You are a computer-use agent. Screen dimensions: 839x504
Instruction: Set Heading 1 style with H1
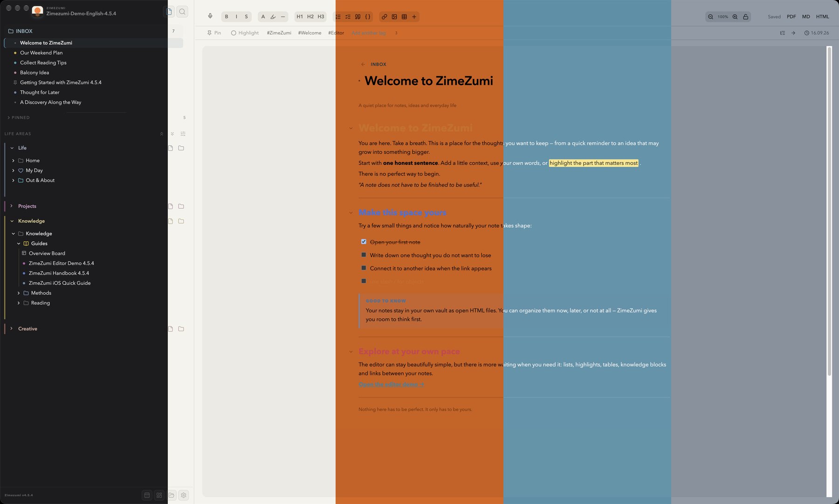pyautogui.click(x=300, y=17)
